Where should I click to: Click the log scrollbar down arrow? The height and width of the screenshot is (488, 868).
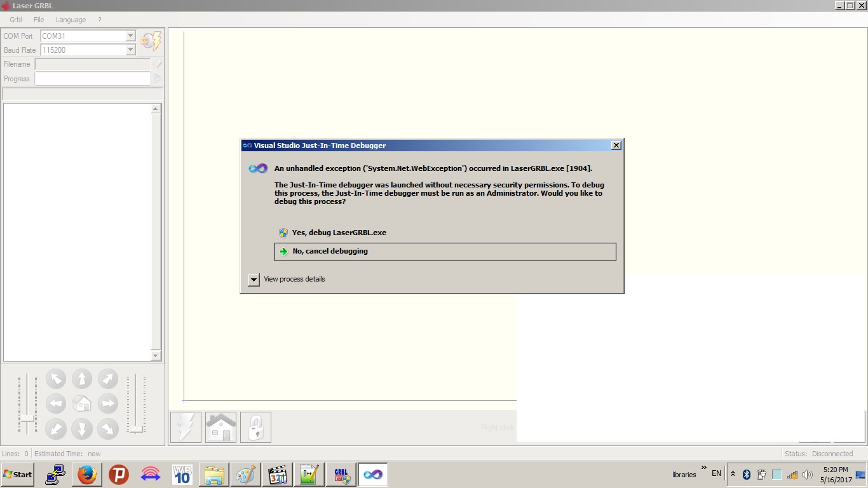[156, 355]
